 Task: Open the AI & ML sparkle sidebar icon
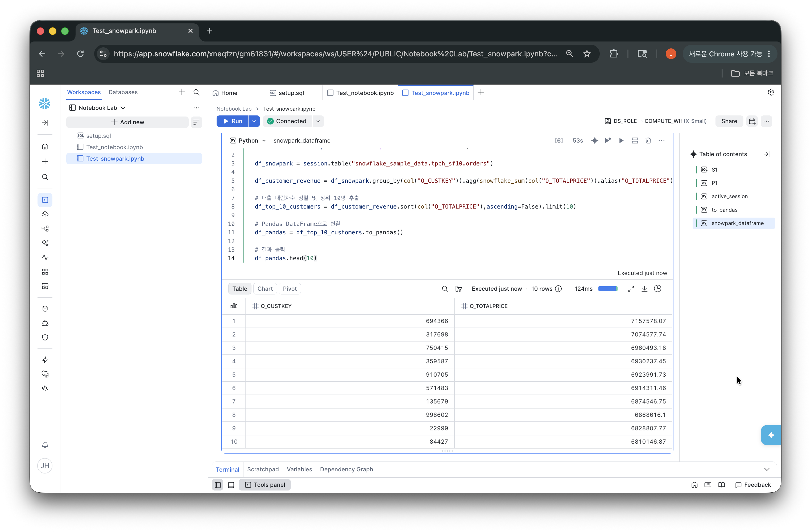point(45,243)
